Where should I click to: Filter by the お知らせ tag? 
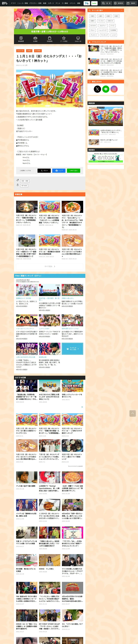coord(110,21)
